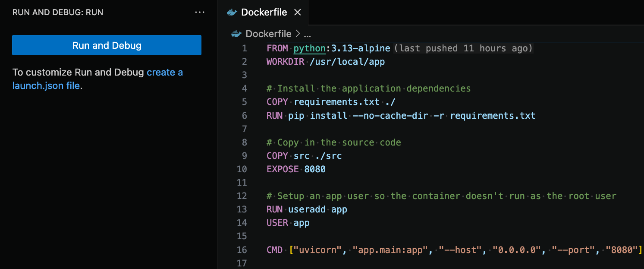Switch to the Dockerfile tab
Image resolution: width=644 pixels, height=269 pixels.
click(264, 13)
